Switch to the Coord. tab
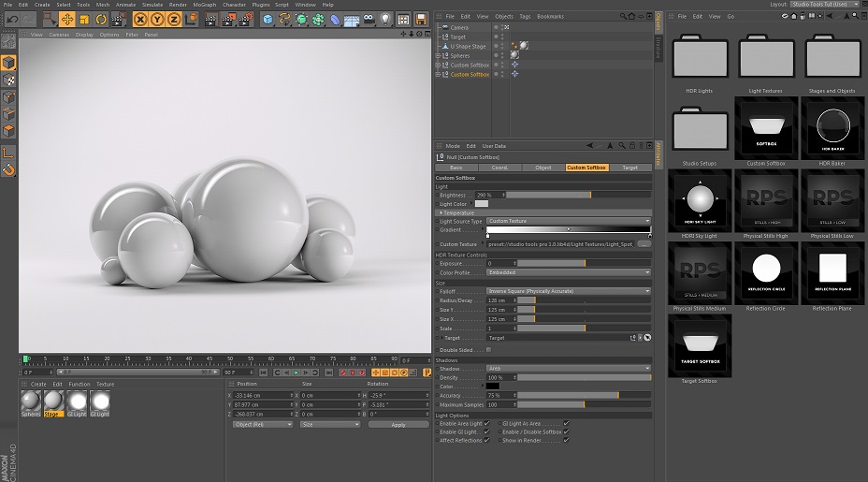The height and width of the screenshot is (482, 868). (499, 168)
